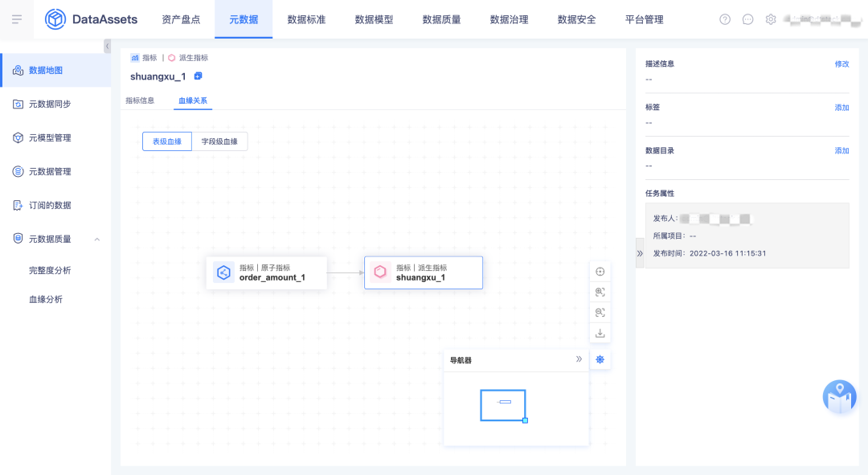Click the order_amount_1 atomic indicator node
The width and height of the screenshot is (868, 475).
[267, 272]
